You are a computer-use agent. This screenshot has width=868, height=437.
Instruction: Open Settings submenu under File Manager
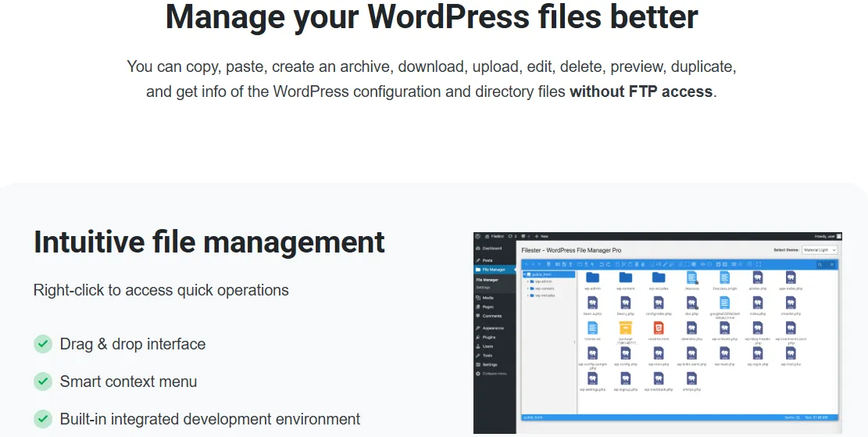click(x=484, y=288)
